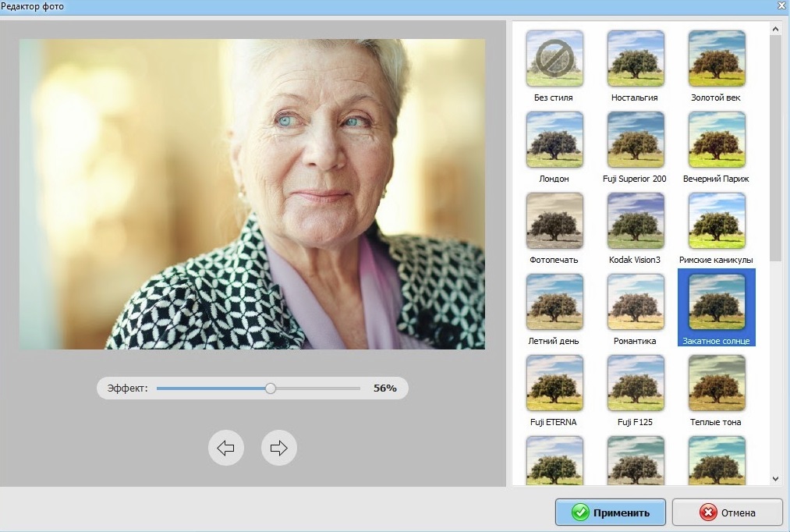Go to previous photo with left arrow

[225, 448]
